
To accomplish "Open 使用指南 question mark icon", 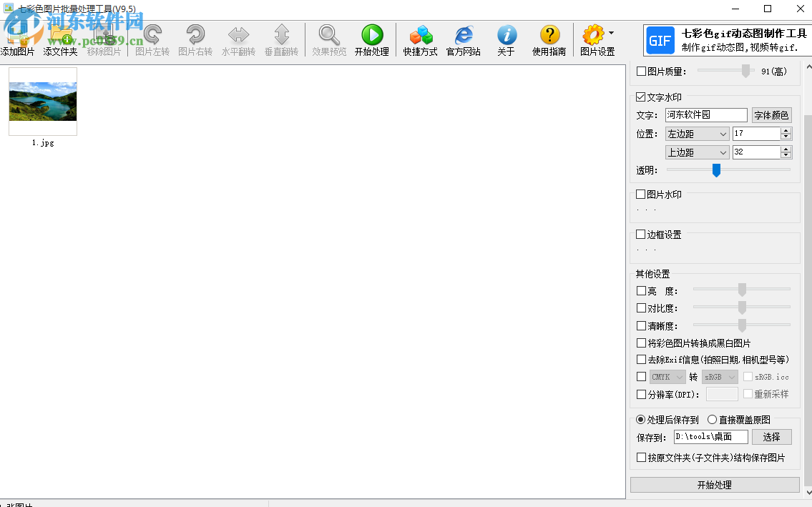I will pyautogui.click(x=549, y=35).
